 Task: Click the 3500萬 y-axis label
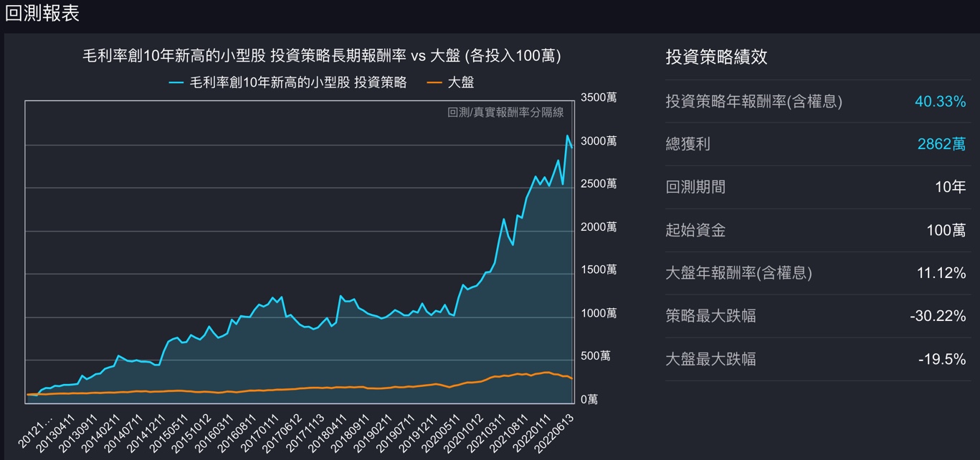pyautogui.click(x=598, y=97)
